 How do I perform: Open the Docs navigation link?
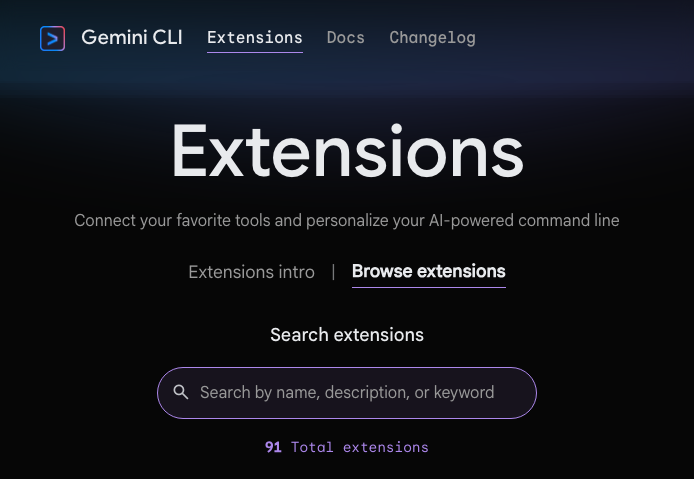point(345,38)
